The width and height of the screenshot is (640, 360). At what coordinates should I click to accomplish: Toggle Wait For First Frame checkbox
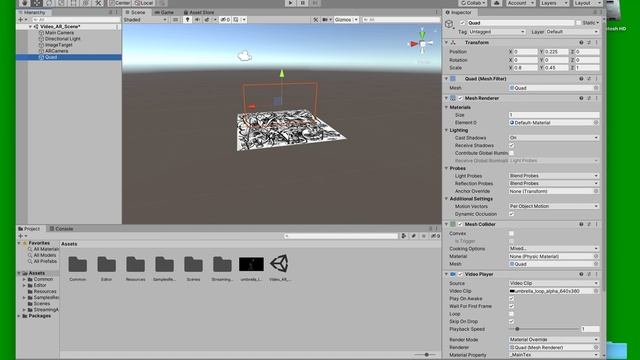tap(511, 306)
